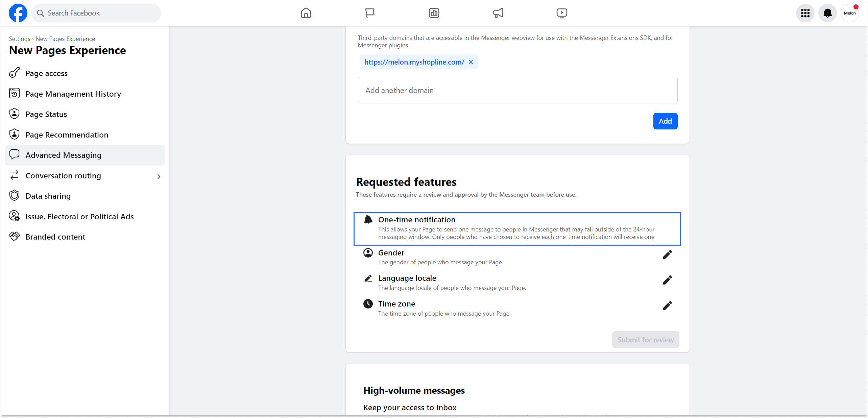This screenshot has width=868, height=418.
Task: Click the pencil edit icon for Time zone
Action: 667,306
